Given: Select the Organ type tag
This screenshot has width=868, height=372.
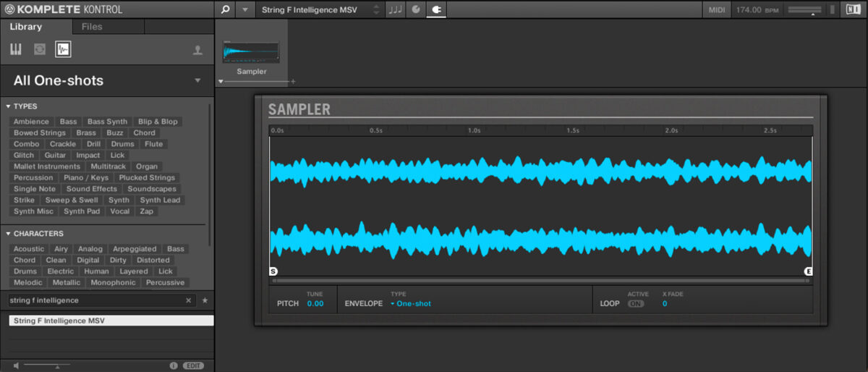Looking at the screenshot, I should click(x=146, y=166).
